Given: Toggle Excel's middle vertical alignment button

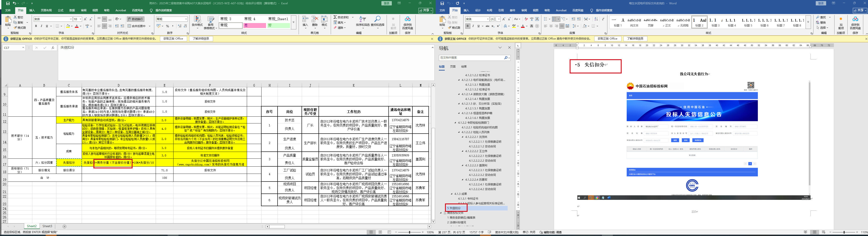Looking at the screenshot, I should (105, 19).
